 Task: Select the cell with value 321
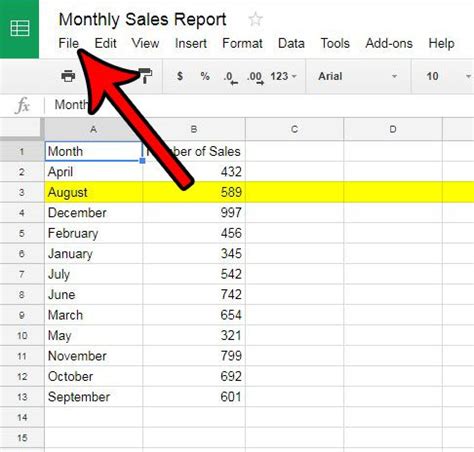tap(194, 335)
